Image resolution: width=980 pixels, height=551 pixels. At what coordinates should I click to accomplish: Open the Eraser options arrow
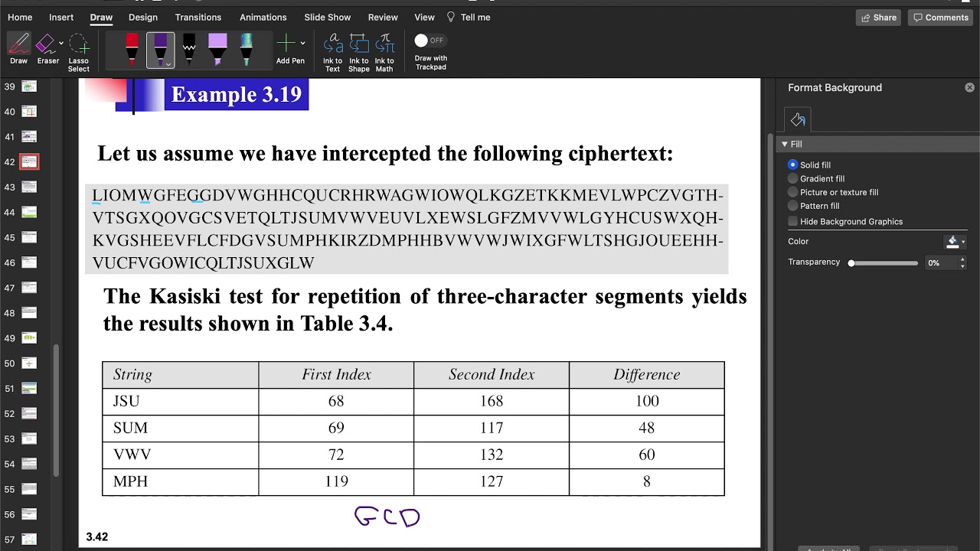(60, 44)
